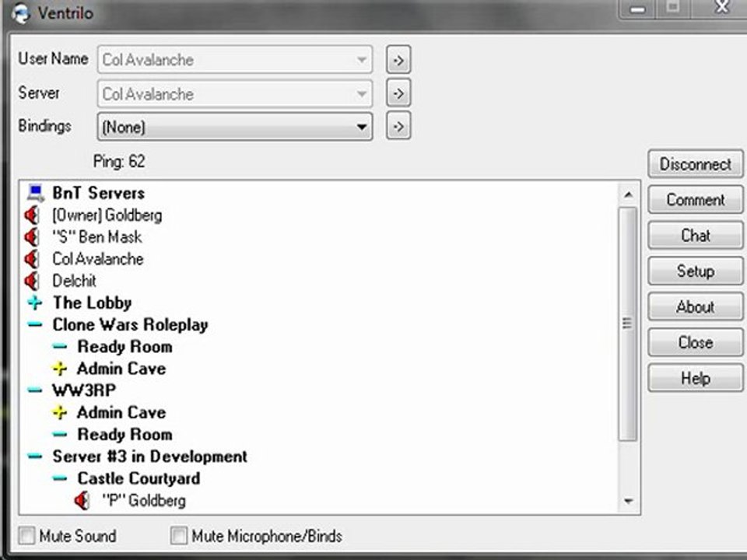Image resolution: width=747 pixels, height=560 pixels.
Task: Click arrow button next to Bindings
Action: [x=398, y=126]
